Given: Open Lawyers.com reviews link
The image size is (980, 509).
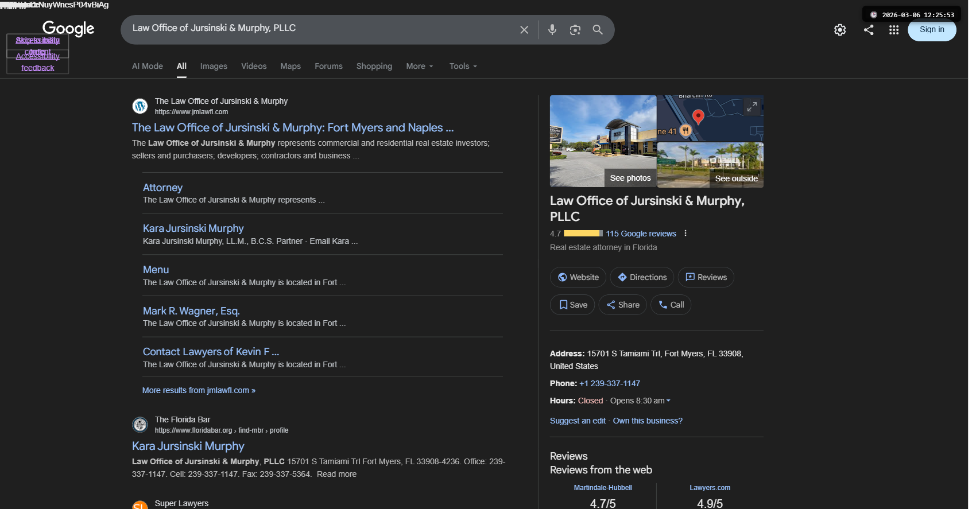Looking at the screenshot, I should [710, 488].
